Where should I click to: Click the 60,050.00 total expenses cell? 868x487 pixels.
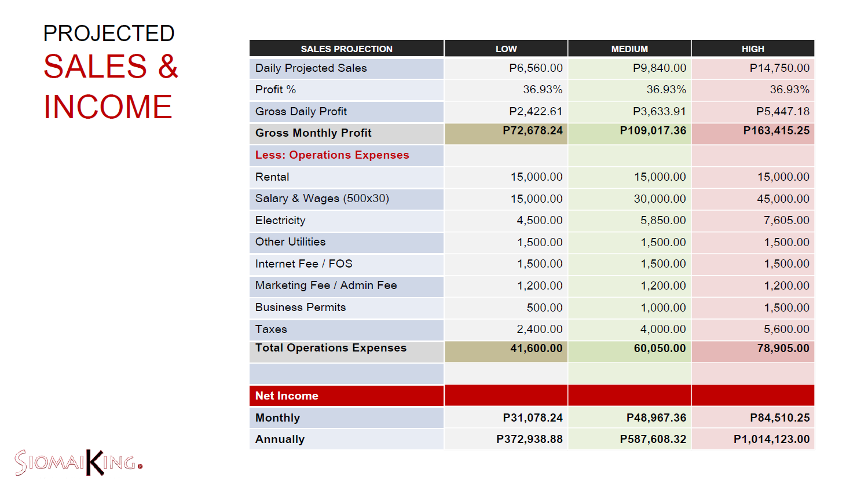click(x=629, y=351)
